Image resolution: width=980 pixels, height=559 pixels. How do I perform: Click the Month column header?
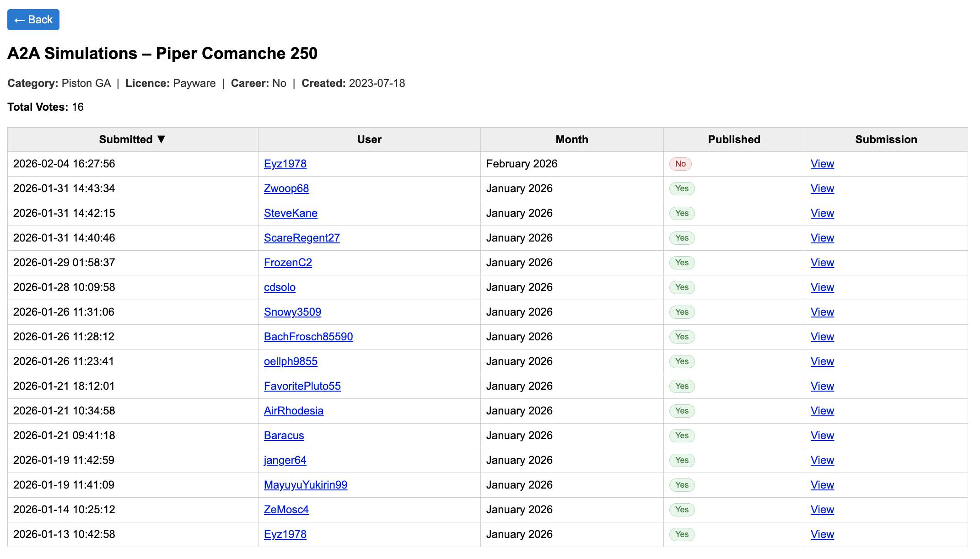pyautogui.click(x=572, y=140)
